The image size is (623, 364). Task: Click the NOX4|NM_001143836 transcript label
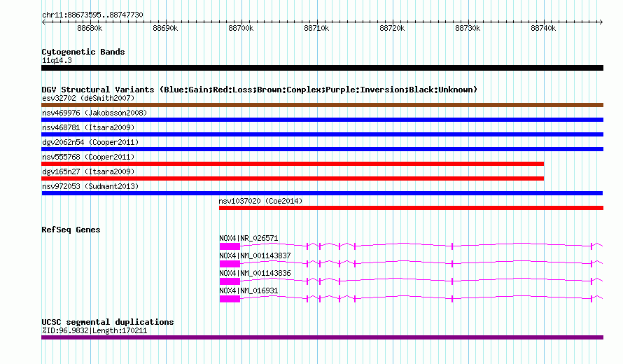tap(255, 274)
